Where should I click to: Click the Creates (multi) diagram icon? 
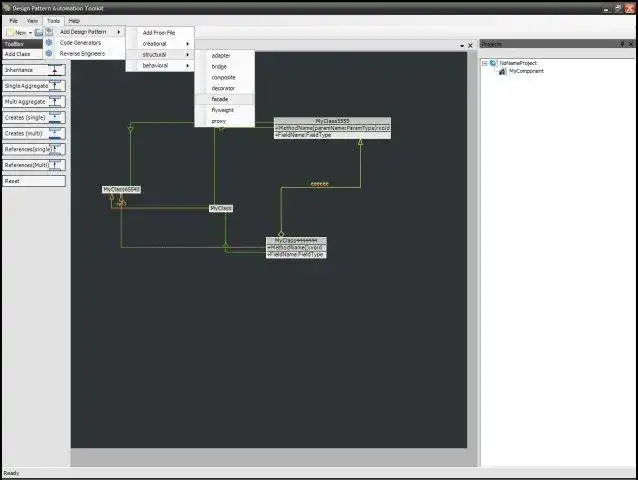point(55,133)
